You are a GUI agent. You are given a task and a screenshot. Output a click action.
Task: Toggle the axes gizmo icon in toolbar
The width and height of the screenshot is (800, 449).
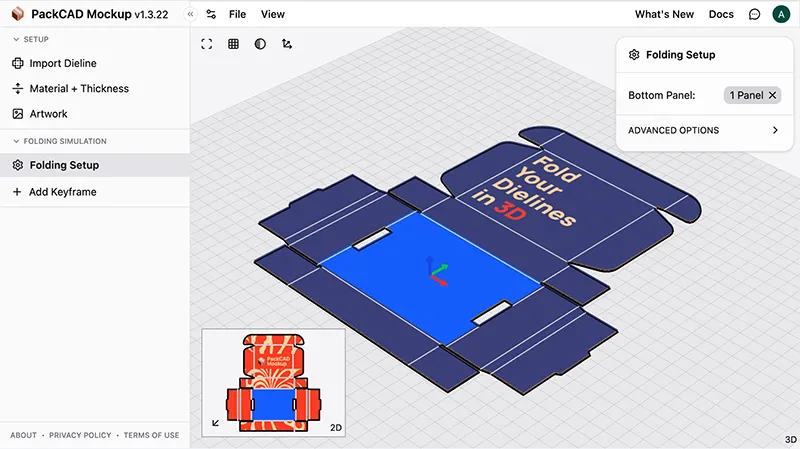(287, 44)
